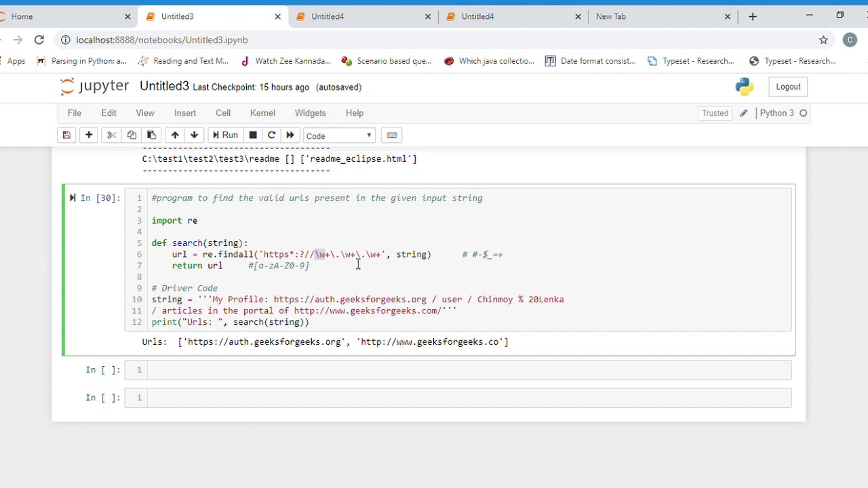
Task: Click the pencil edit mode icon
Action: [744, 113]
